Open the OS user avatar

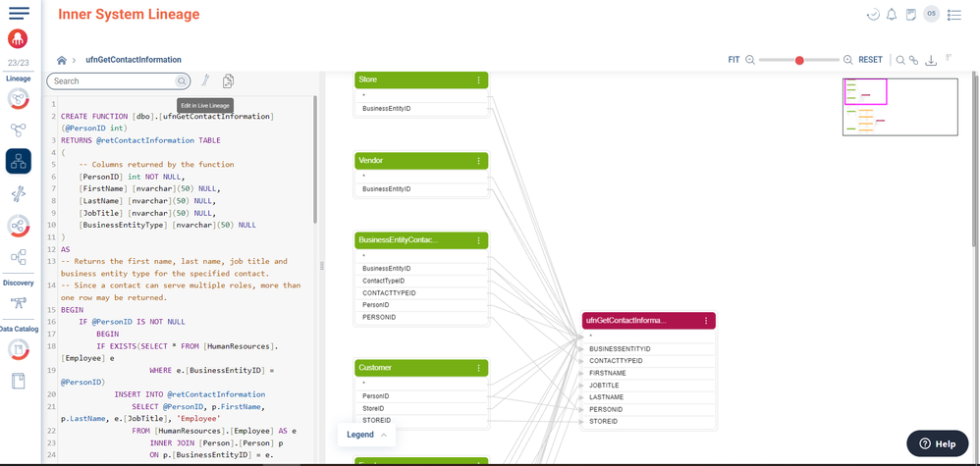[x=931, y=14]
